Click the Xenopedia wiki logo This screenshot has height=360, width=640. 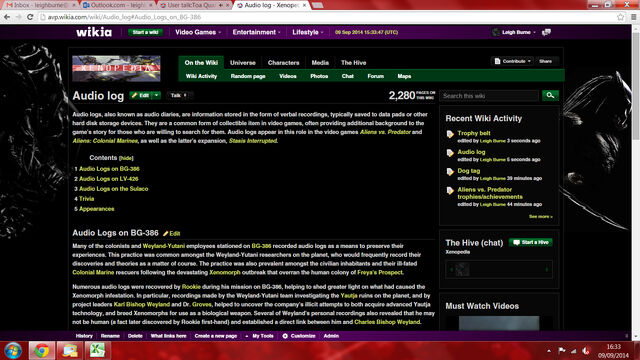116,68
